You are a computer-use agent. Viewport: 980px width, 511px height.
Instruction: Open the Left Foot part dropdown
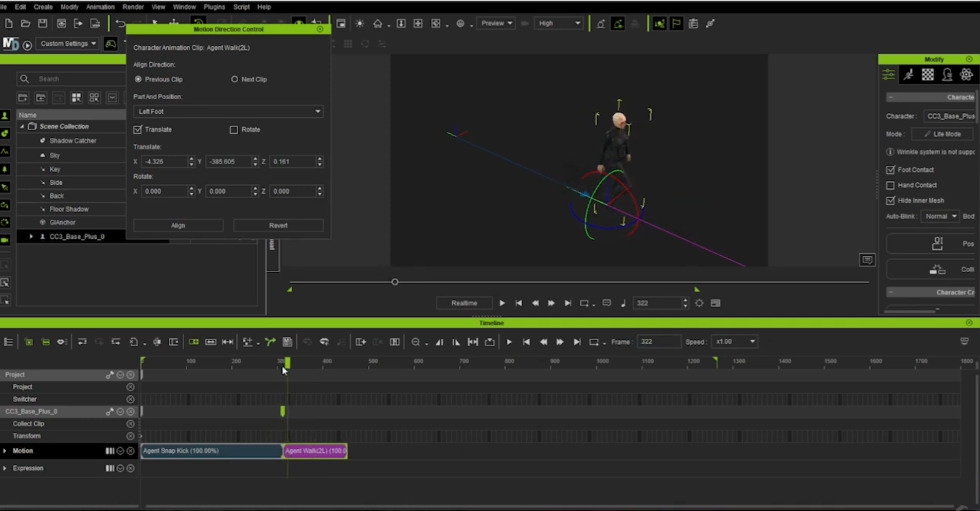pos(228,111)
